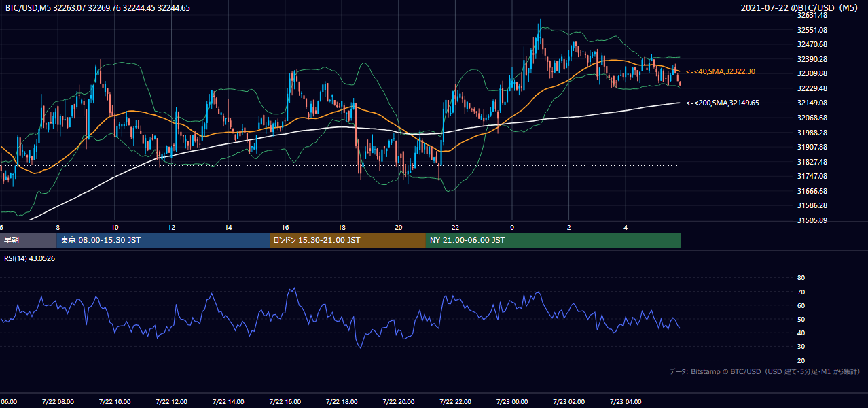Click price axis value 31747.08
This screenshot has height=408, width=868.
(x=812, y=176)
